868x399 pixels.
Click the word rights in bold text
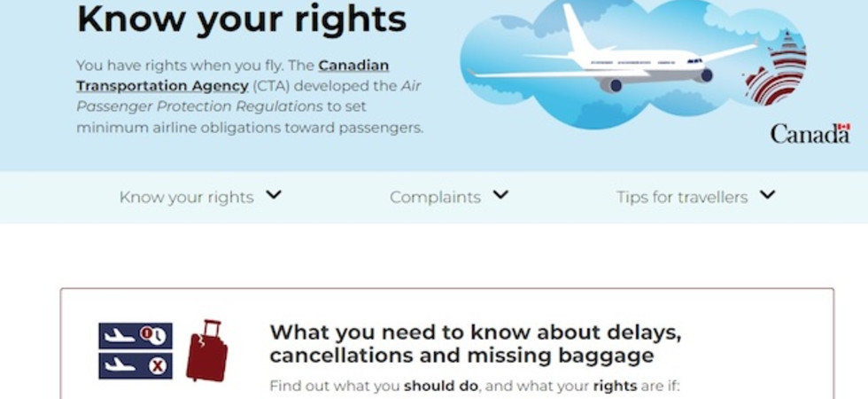615,386
